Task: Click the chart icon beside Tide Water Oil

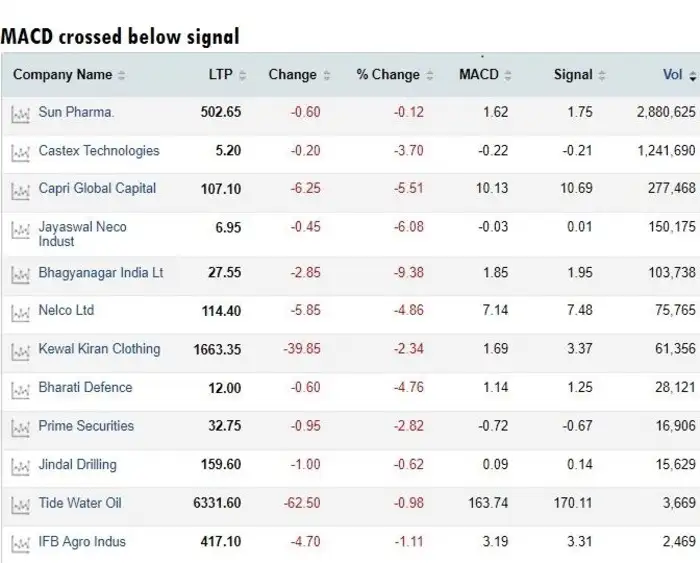Action: tap(19, 504)
